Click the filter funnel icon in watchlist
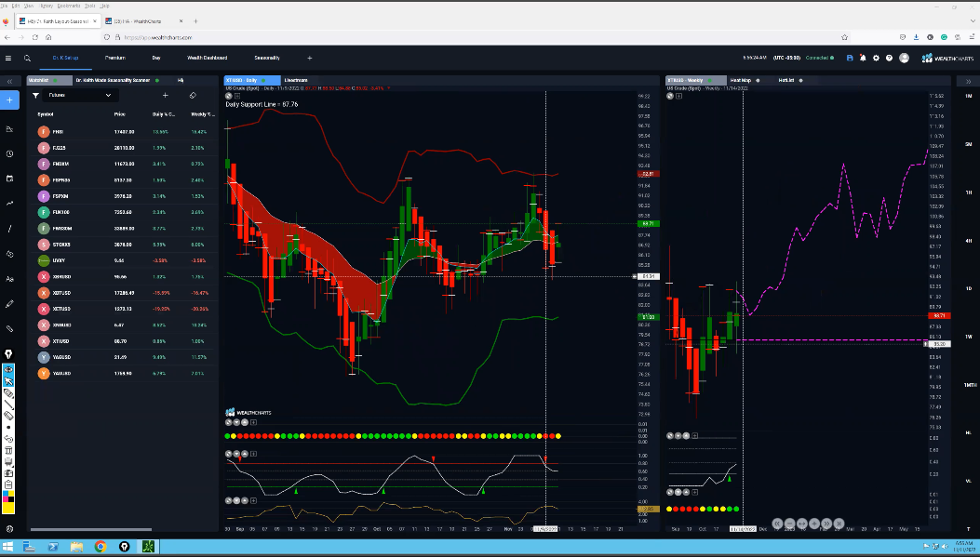980x557 pixels. (35, 96)
